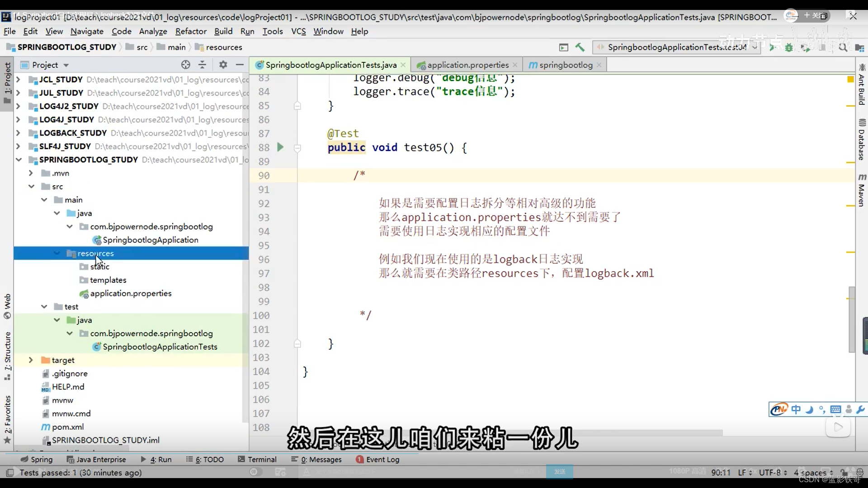Close the springbootlog tab
This screenshot has height=488, width=868.
[x=599, y=65]
